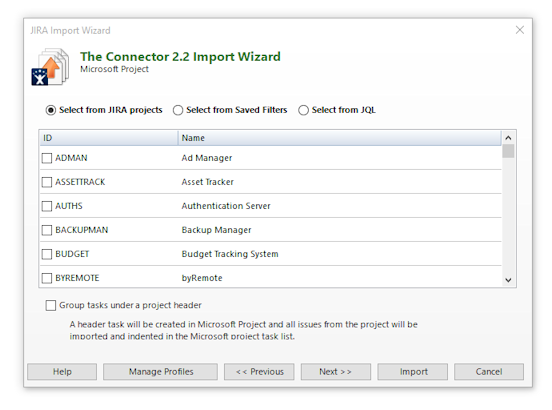Check the BYREMOTE project checkbox
552x410 pixels.
47,278
